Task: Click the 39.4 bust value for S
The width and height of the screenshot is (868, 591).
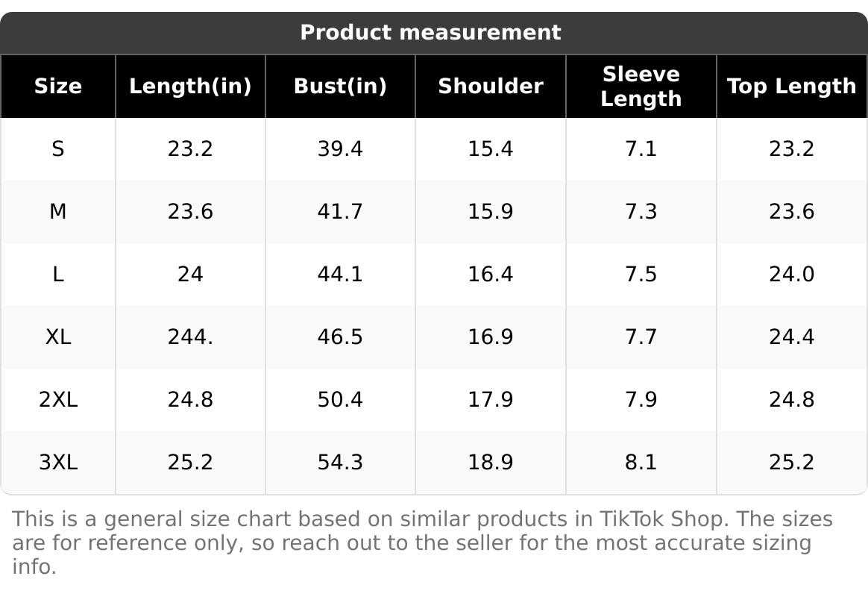Action: 340,149
